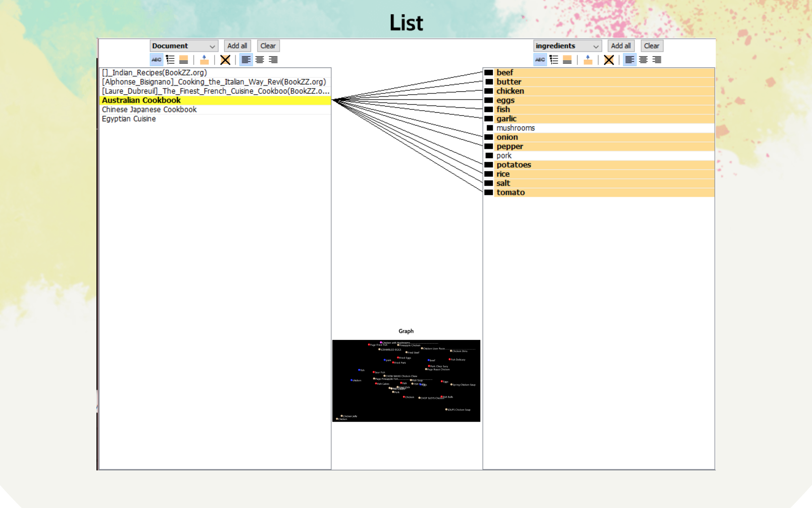Select the butter ingredient row
Viewport: 812px width, 508px height.
599,82
